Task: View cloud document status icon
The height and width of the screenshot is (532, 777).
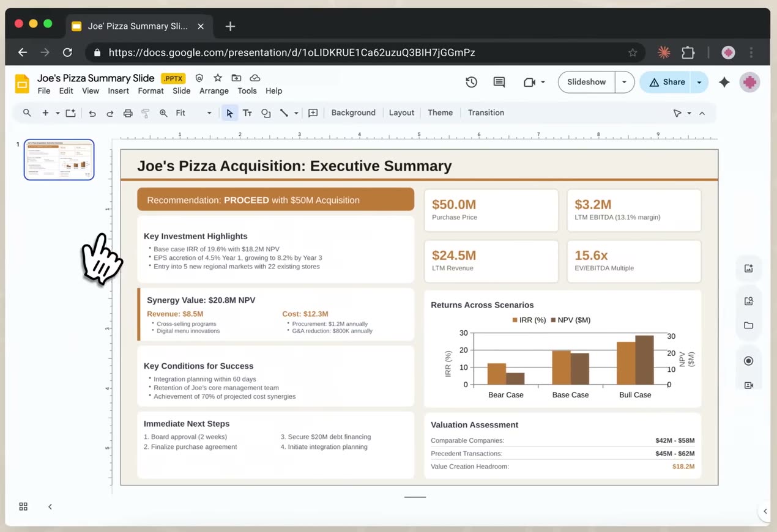Action: [255, 78]
